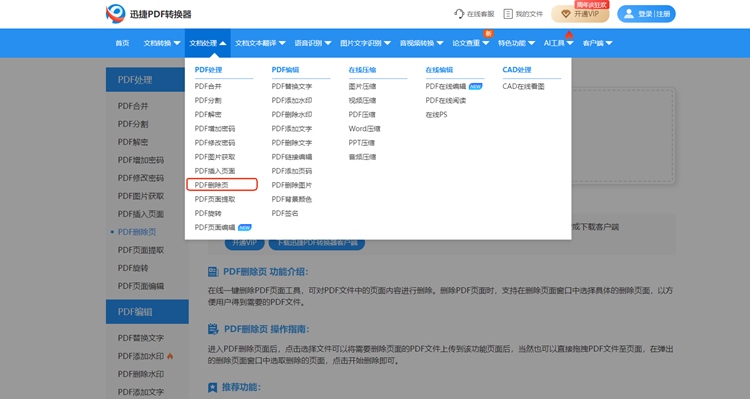The width and height of the screenshot is (750, 399).
Task: Open the PDF签名 menu entry
Action: (285, 213)
